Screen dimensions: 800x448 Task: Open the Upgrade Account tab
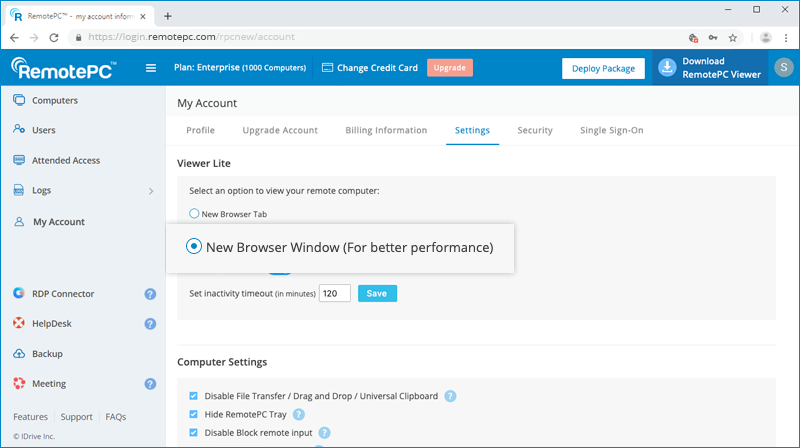pos(280,130)
